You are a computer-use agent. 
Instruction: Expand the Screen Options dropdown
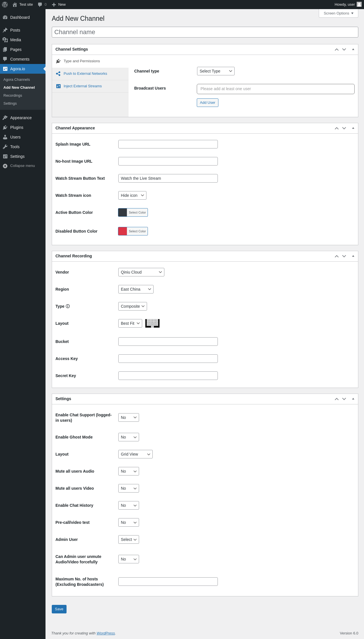[x=338, y=13]
